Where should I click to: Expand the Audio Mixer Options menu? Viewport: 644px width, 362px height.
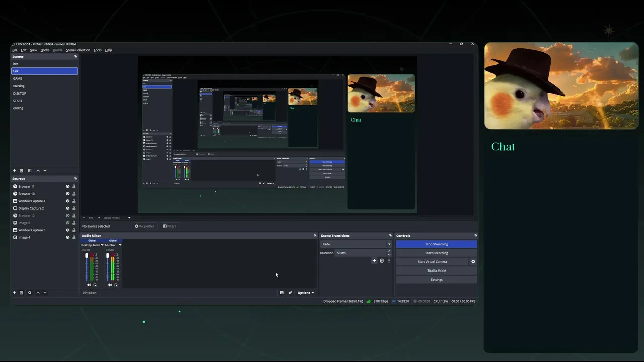[306, 293]
